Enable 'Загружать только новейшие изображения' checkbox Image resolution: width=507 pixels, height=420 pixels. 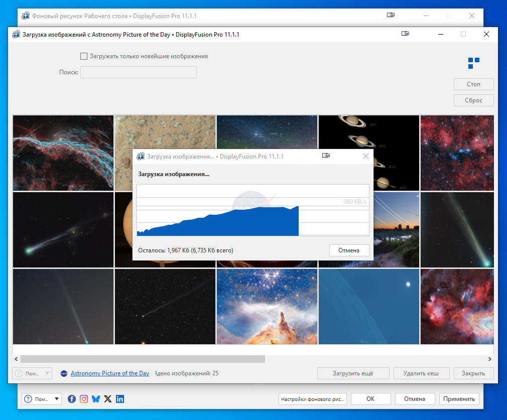coord(84,56)
